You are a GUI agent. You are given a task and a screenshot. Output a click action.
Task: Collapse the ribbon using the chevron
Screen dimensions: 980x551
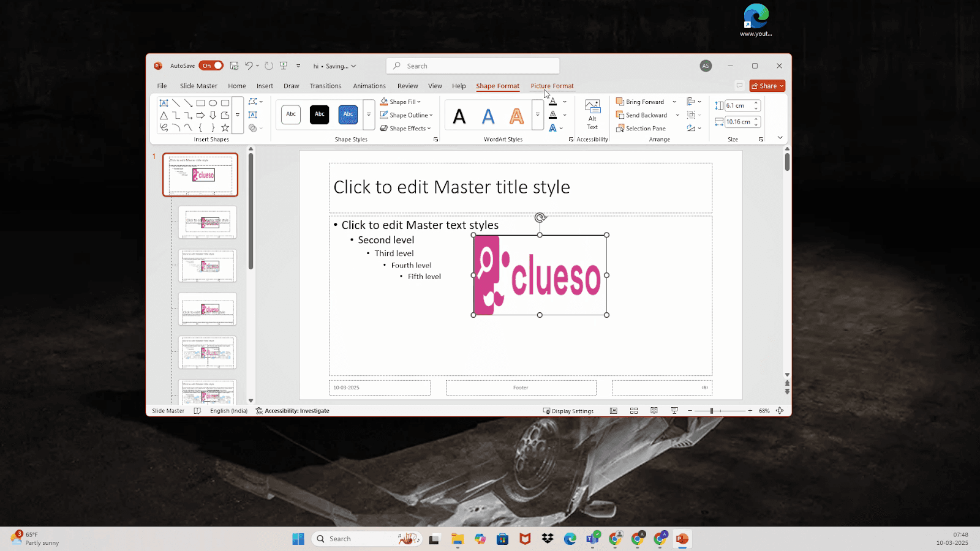coord(780,138)
